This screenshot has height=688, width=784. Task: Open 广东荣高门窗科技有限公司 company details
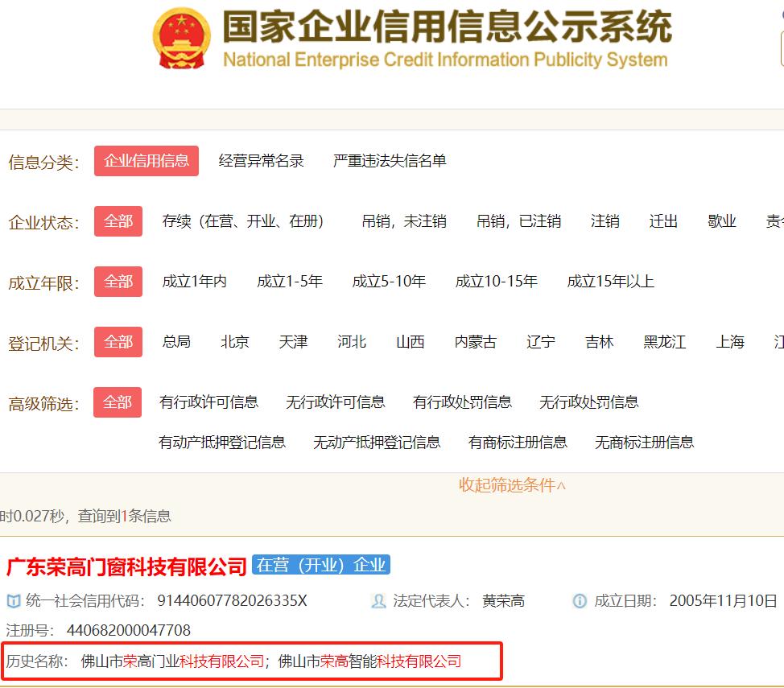[x=122, y=566]
